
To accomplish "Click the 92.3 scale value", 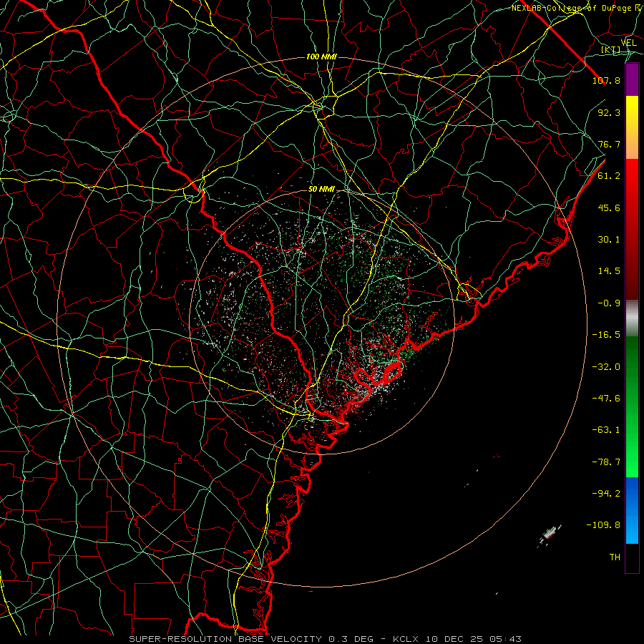I will (609, 112).
